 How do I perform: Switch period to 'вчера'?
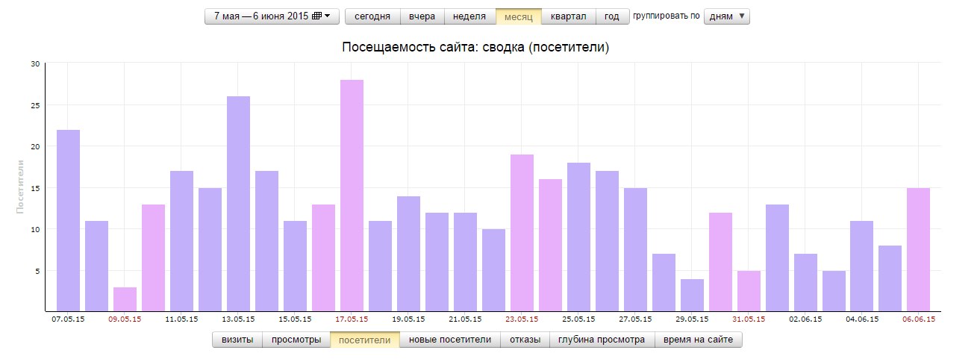[422, 16]
